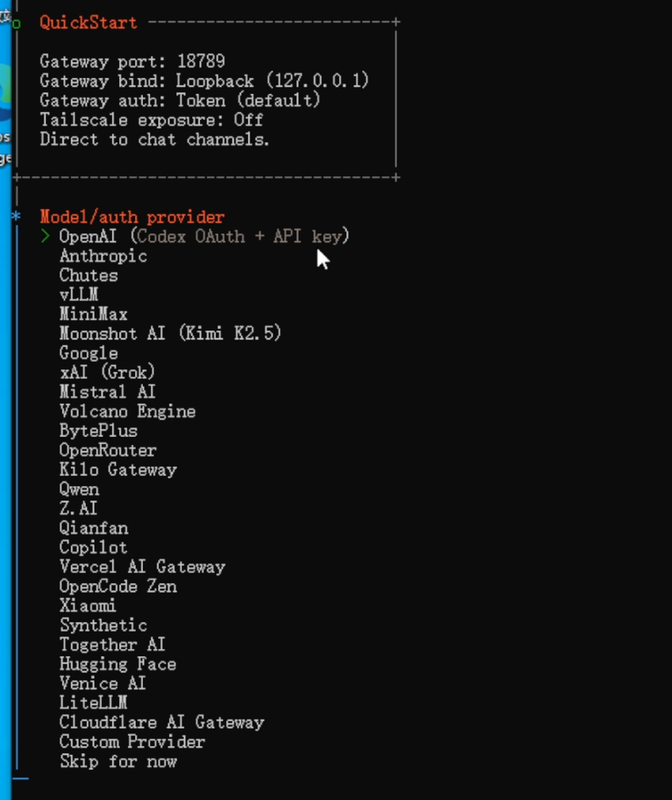Choose Copilot as auth provider
Screen dimensions: 672x800
pos(93,547)
